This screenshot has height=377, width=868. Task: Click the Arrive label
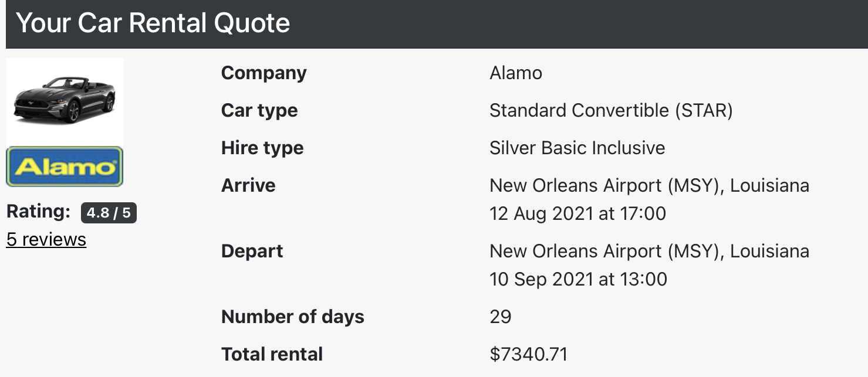(248, 185)
